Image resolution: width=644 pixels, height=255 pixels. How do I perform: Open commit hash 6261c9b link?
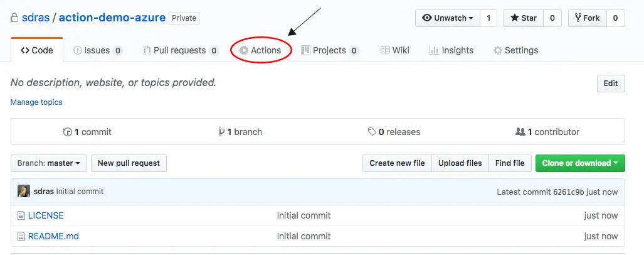click(x=569, y=192)
